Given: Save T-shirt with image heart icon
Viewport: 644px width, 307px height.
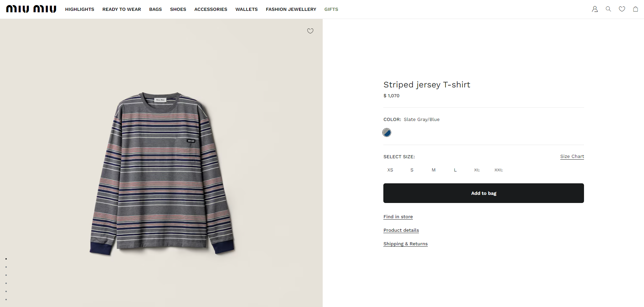Looking at the screenshot, I should coord(310,31).
